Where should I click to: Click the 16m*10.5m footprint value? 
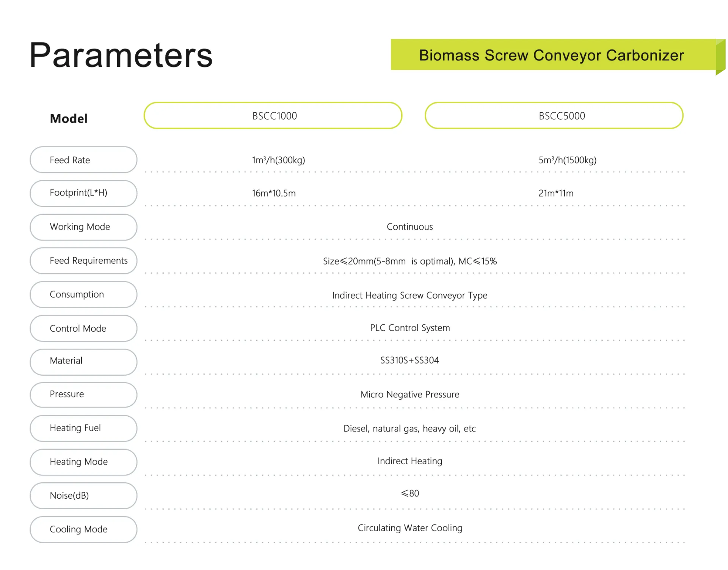pyautogui.click(x=274, y=193)
